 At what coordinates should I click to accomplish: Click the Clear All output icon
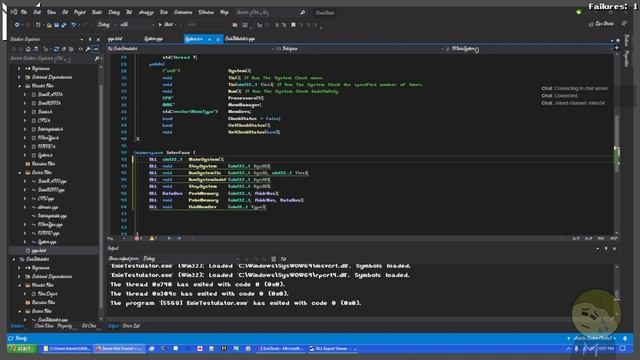273,259
